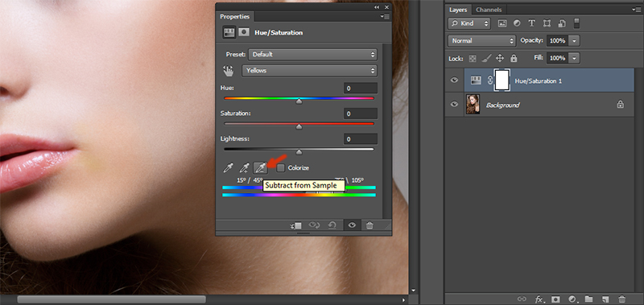Click the lower hue range color bar
This screenshot has height=305, width=644.
(x=299, y=195)
